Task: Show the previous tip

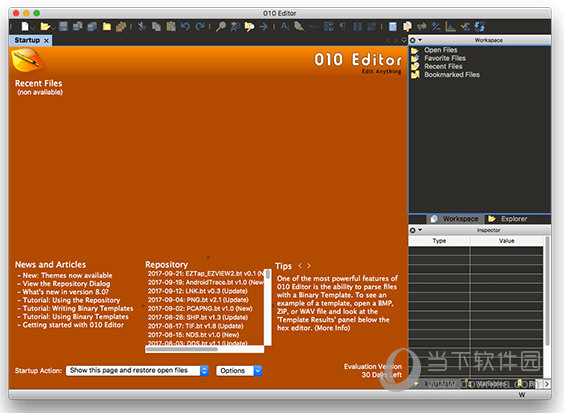Action: pos(300,266)
